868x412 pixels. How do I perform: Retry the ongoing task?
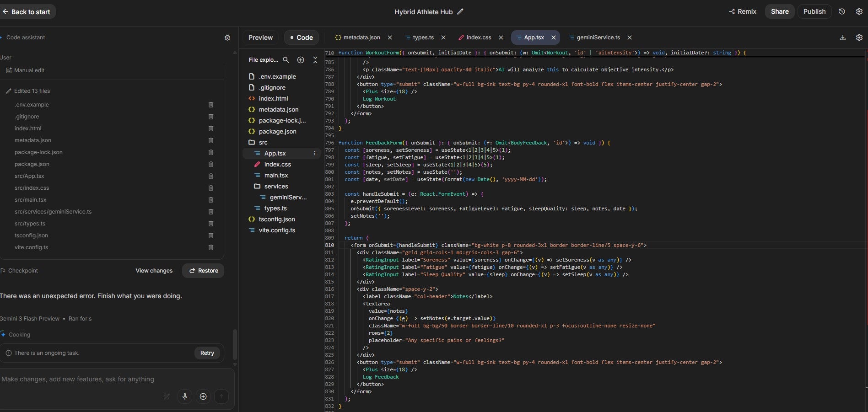(207, 353)
